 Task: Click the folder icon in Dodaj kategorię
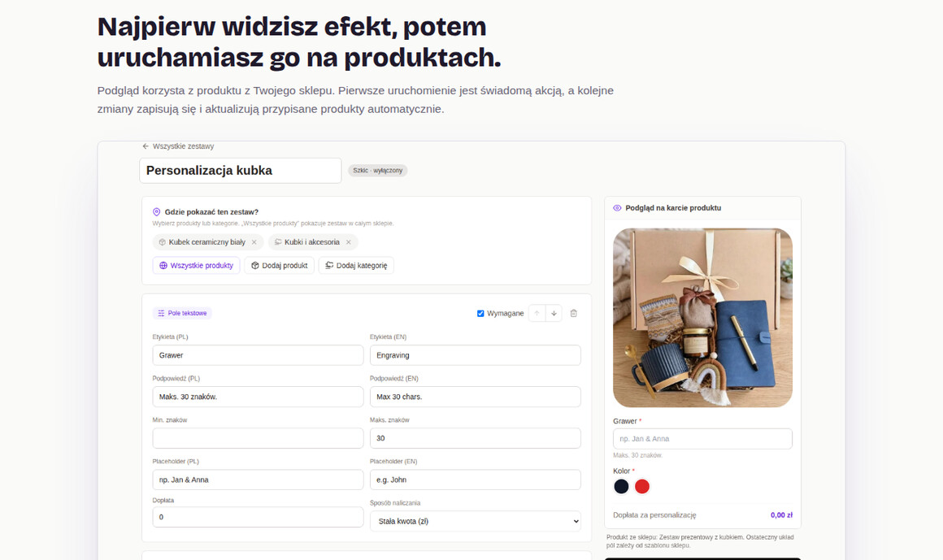click(x=329, y=265)
